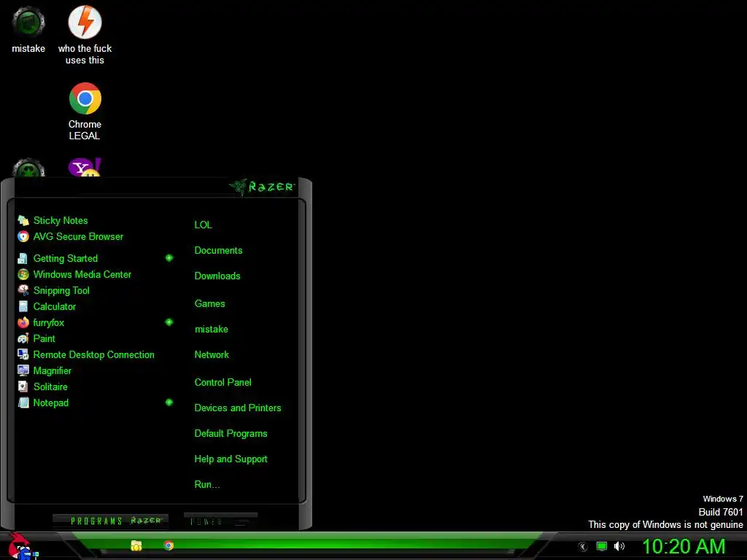
Task: Click the Paint palette icon
Action: point(23,338)
